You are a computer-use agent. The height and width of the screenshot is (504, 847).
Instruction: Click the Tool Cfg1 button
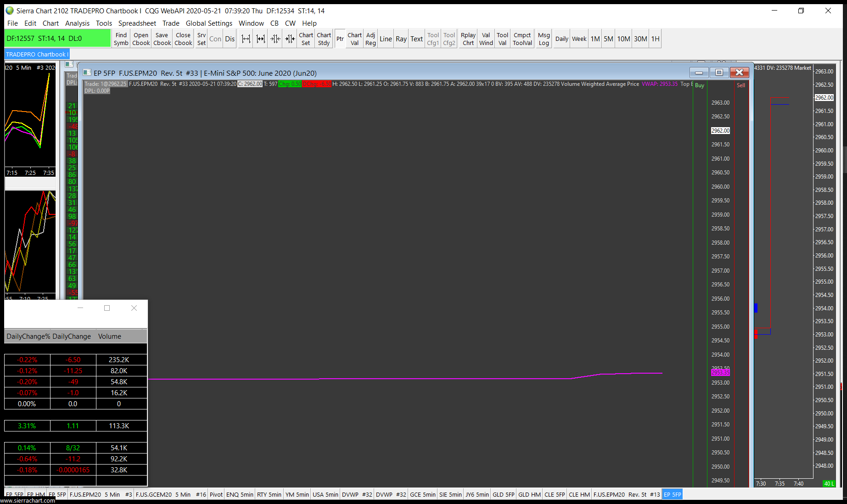coord(433,39)
